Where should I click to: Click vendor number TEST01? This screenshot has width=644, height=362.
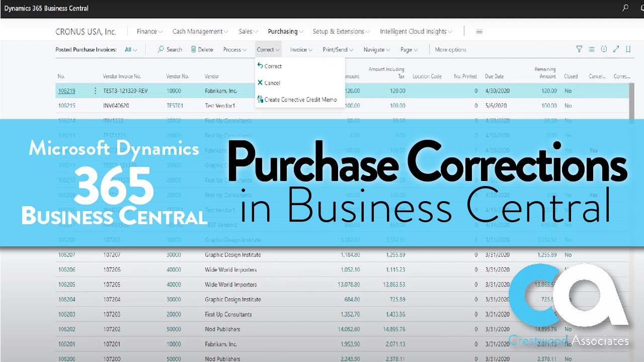(x=175, y=106)
